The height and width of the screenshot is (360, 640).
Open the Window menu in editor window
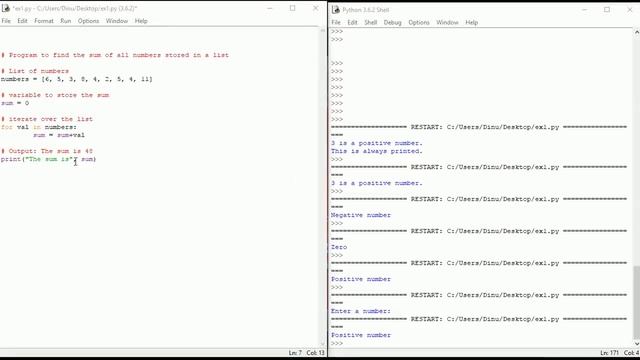(x=117, y=21)
